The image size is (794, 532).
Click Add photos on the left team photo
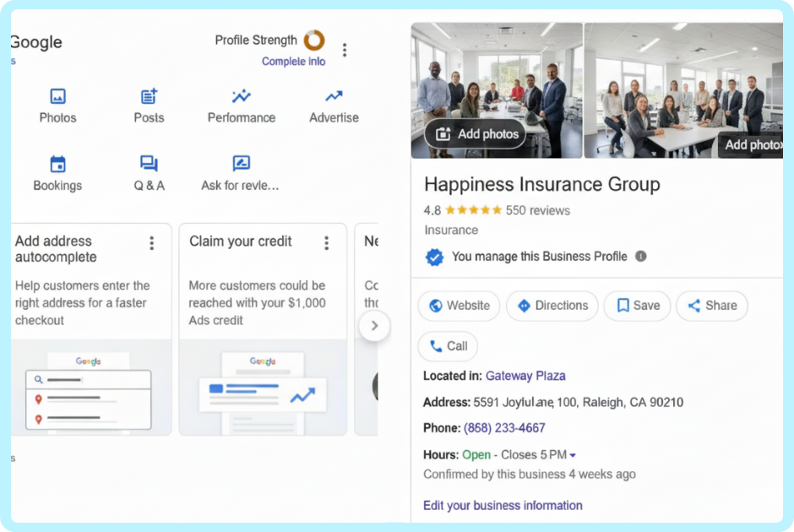(x=475, y=134)
